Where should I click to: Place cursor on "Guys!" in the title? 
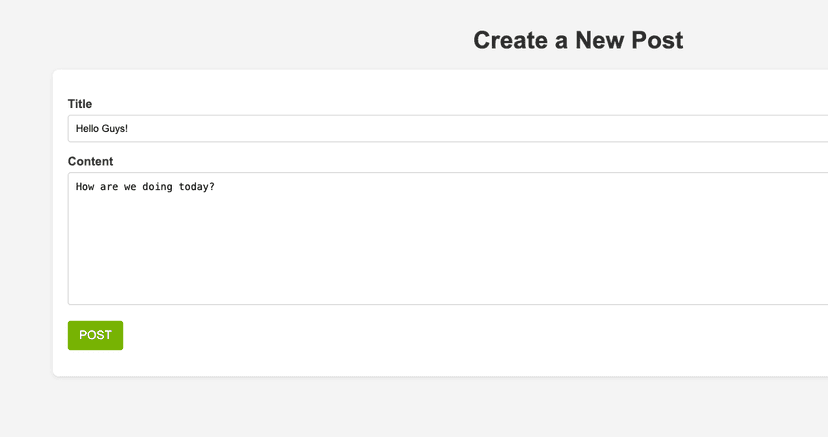coord(115,129)
